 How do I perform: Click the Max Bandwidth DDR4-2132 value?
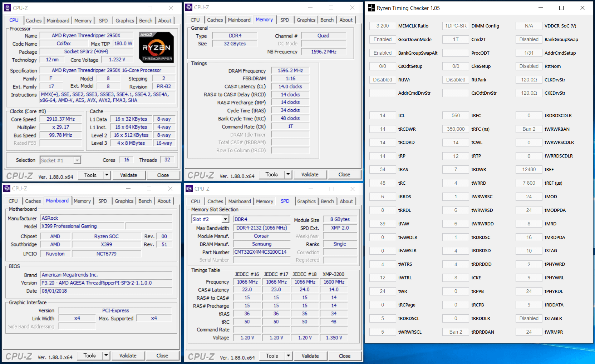(x=262, y=228)
